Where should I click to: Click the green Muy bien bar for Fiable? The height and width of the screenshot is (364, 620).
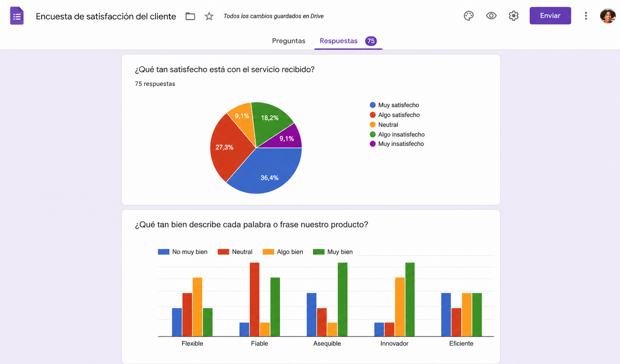point(275,307)
